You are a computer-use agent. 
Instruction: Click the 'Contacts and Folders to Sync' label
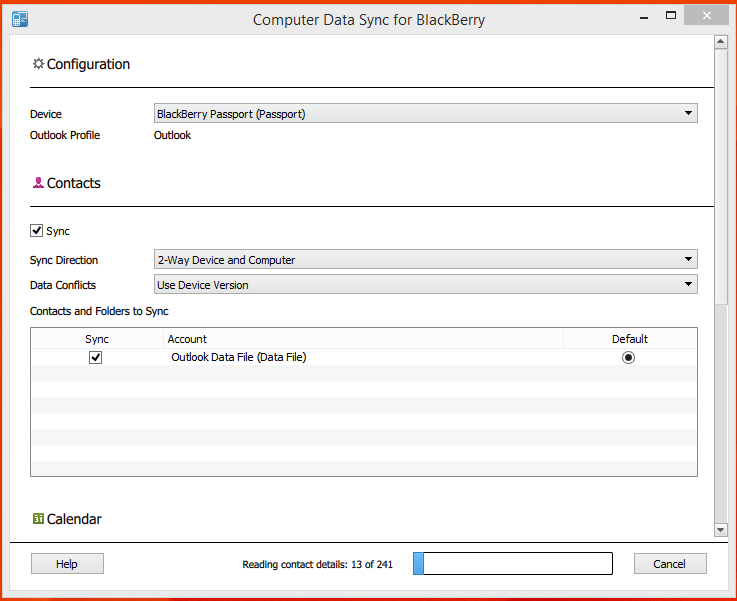click(99, 311)
